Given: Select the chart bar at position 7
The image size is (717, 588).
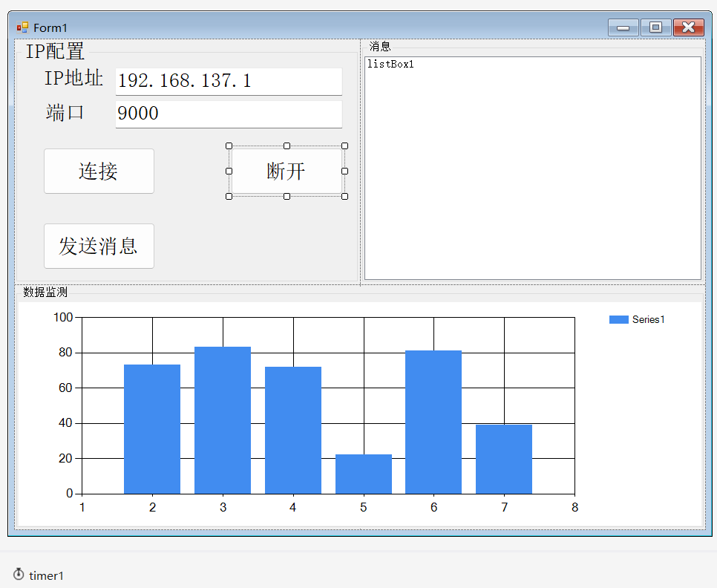Looking at the screenshot, I should tap(503, 459).
